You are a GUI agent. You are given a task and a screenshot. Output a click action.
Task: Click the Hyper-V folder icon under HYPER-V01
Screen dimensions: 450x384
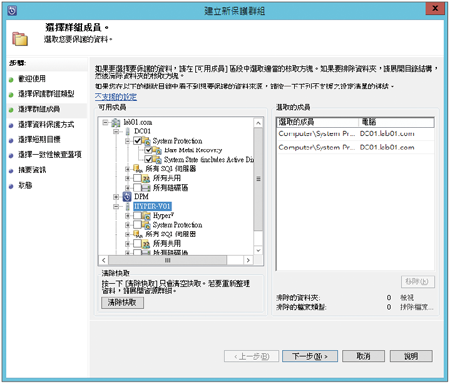point(146,216)
